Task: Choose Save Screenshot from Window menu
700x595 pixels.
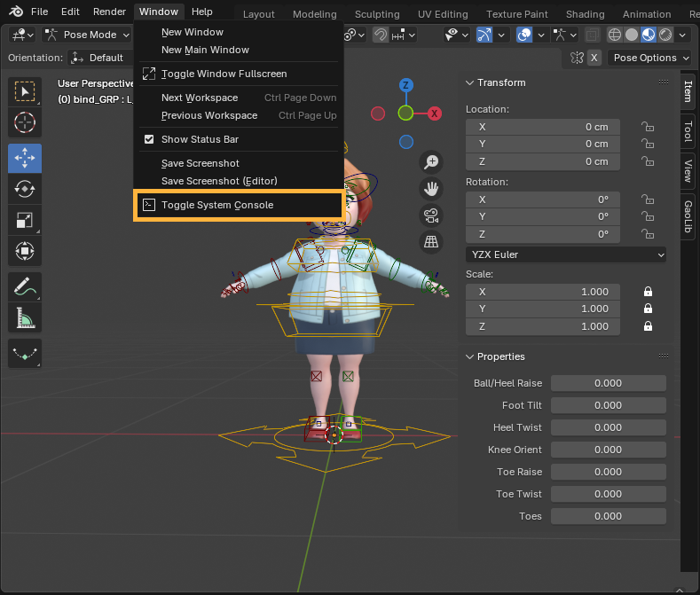Action: tap(201, 163)
